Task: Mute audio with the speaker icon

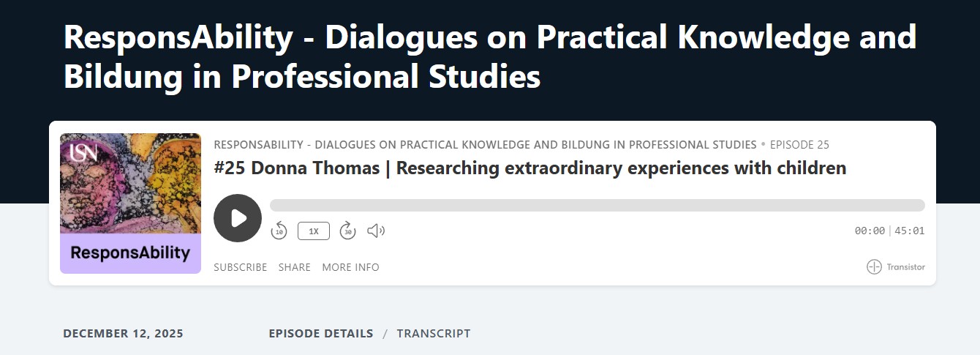Action: click(376, 231)
